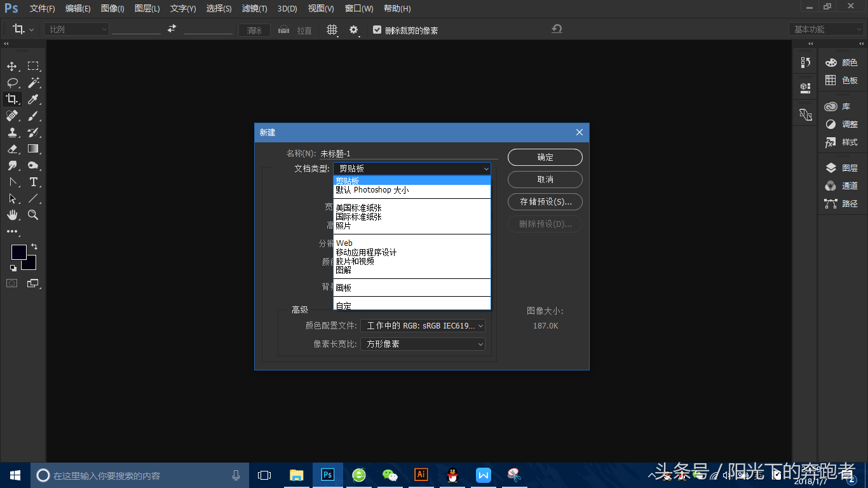Select the Lasso tool

click(12, 83)
